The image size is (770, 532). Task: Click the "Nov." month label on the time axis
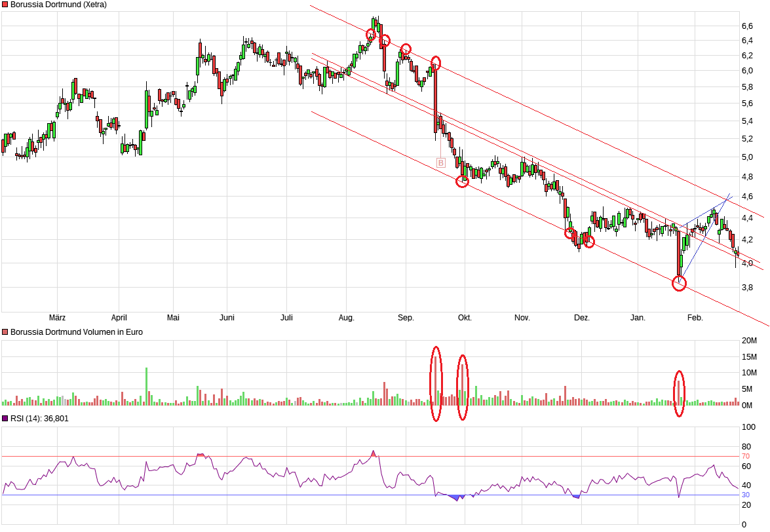[522, 318]
